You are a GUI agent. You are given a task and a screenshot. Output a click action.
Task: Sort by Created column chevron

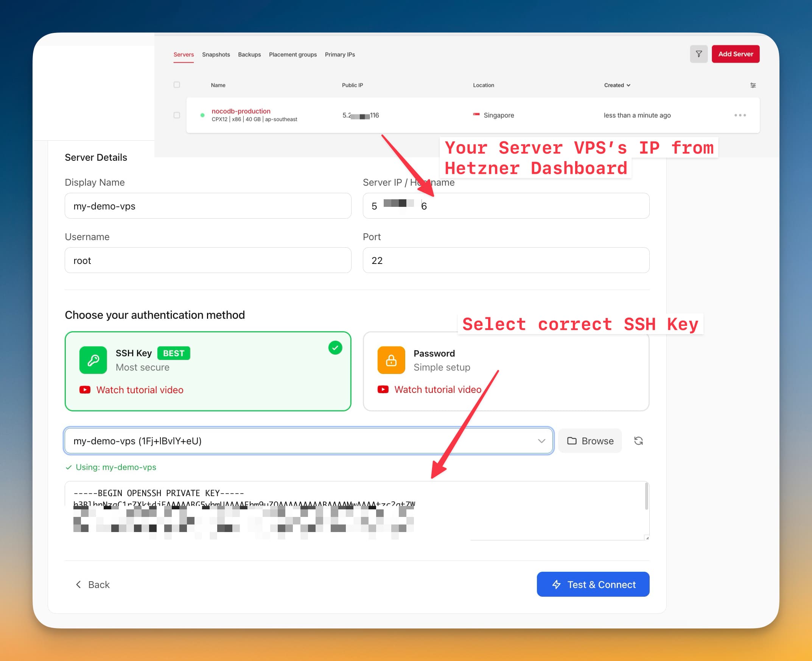(628, 85)
